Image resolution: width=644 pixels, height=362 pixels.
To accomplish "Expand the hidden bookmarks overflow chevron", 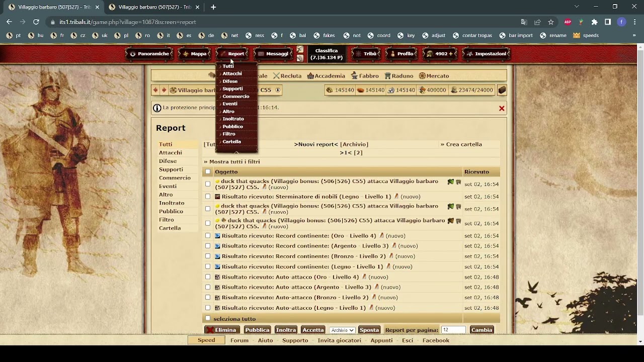I will click(634, 36).
